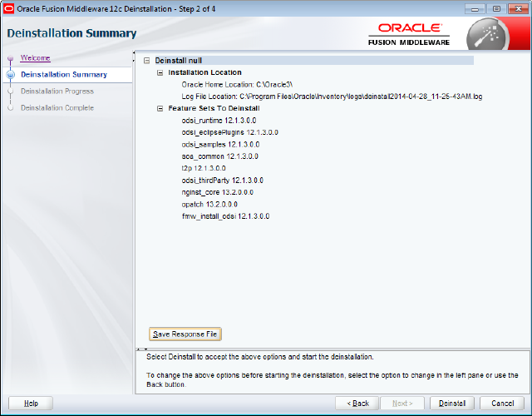Open Help for the deinstaller
The image size is (532, 416).
[31, 404]
